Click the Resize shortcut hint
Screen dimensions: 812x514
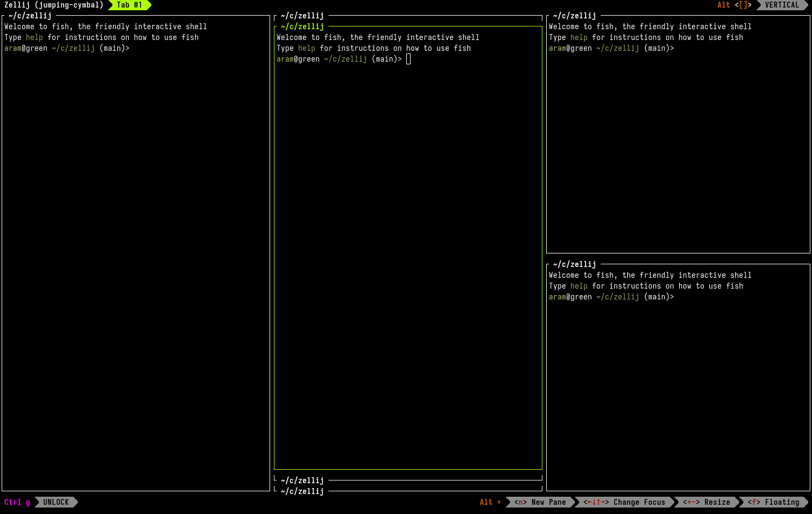coord(707,502)
